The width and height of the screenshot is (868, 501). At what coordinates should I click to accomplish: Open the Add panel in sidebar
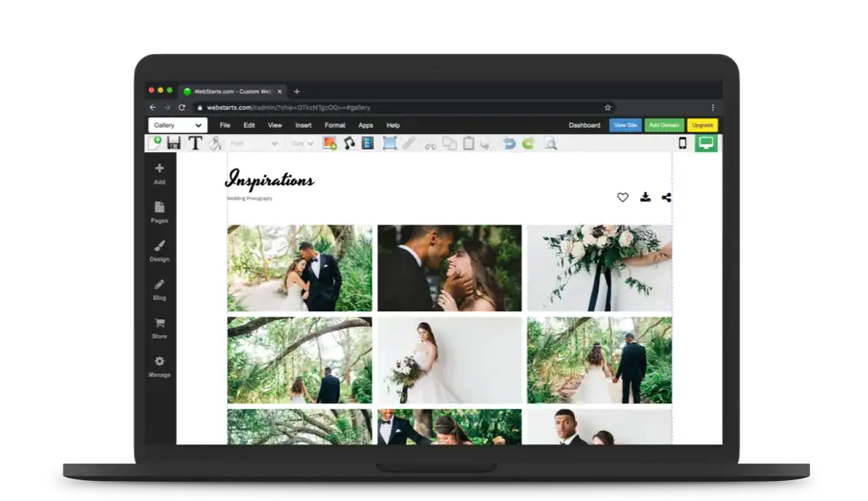tap(159, 173)
